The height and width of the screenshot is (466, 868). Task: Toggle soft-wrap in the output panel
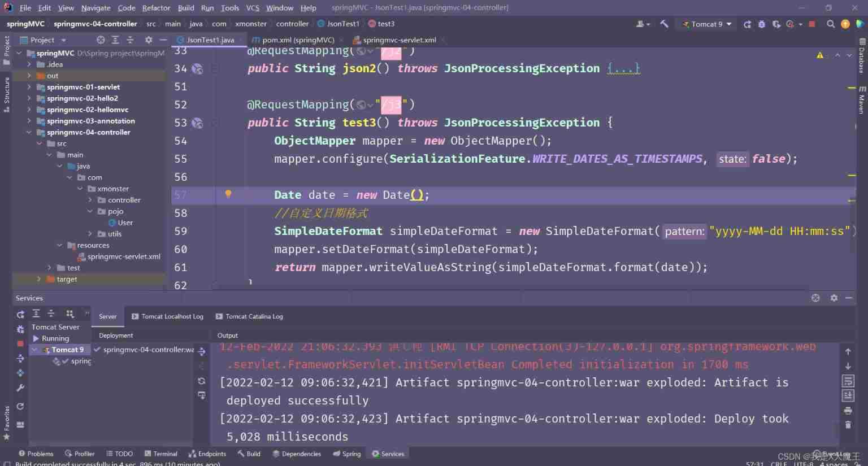pos(848,381)
